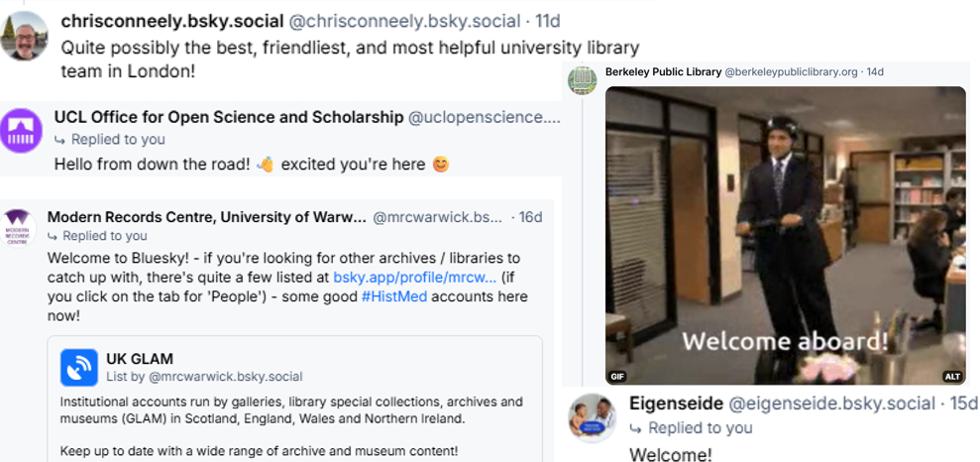The height and width of the screenshot is (462, 980).
Task: Open Eigenseide's profile avatar
Action: [592, 416]
